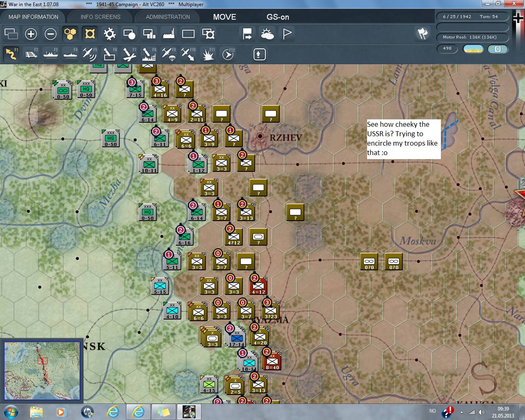Click the Motor Pool status field

pos(472,37)
